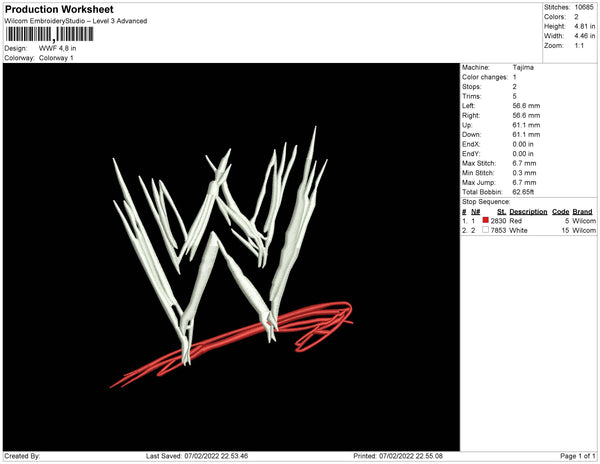Click the EndX value 0.00 in
This screenshot has width=600, height=464.
523,144
